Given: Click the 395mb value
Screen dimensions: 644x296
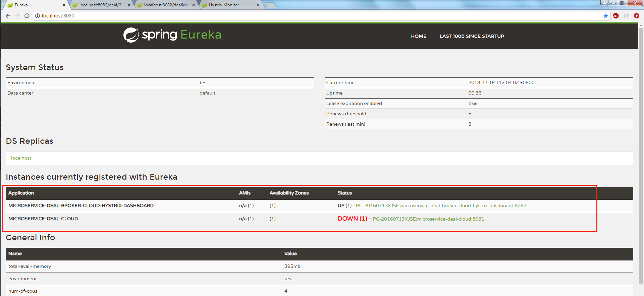Looking at the screenshot, I should tap(292, 266).
